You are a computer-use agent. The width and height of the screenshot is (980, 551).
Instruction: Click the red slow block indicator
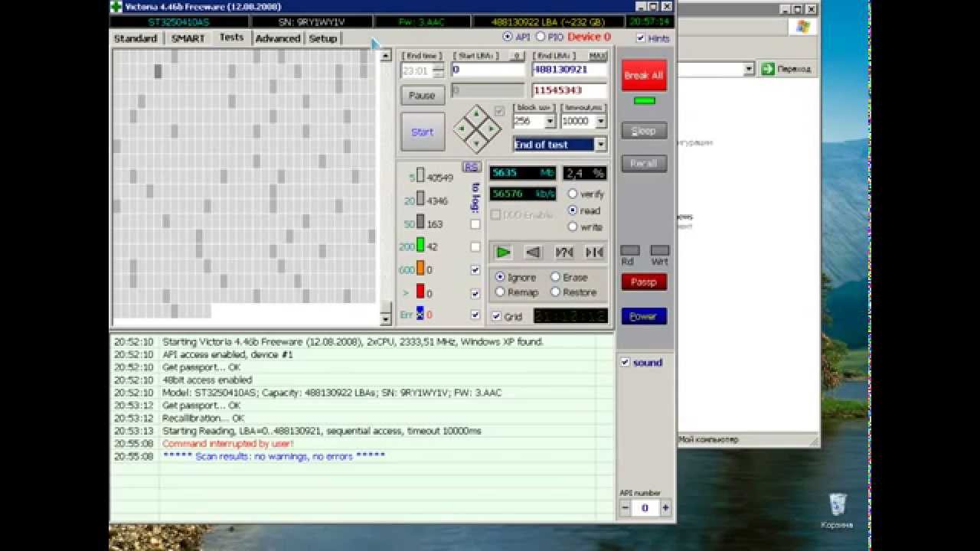420,292
